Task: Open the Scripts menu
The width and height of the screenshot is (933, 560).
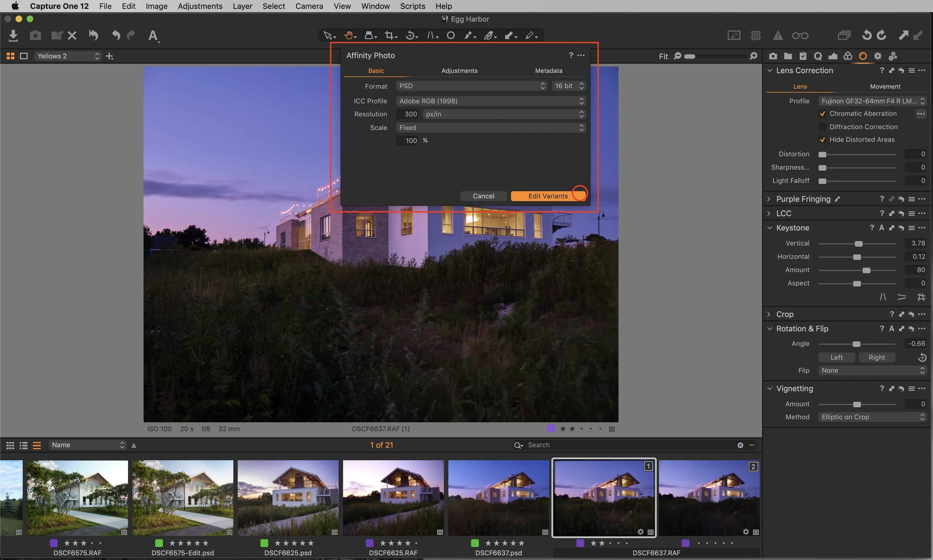Action: 412,6
